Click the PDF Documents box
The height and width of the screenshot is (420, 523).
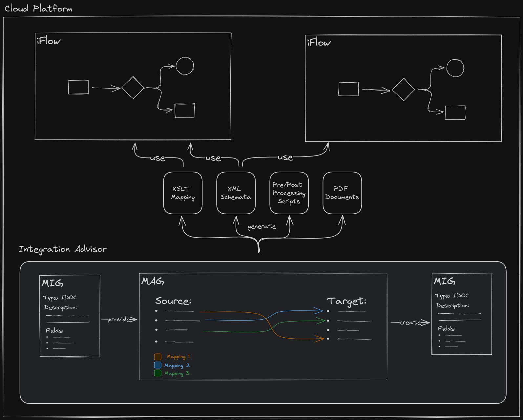[342, 193]
